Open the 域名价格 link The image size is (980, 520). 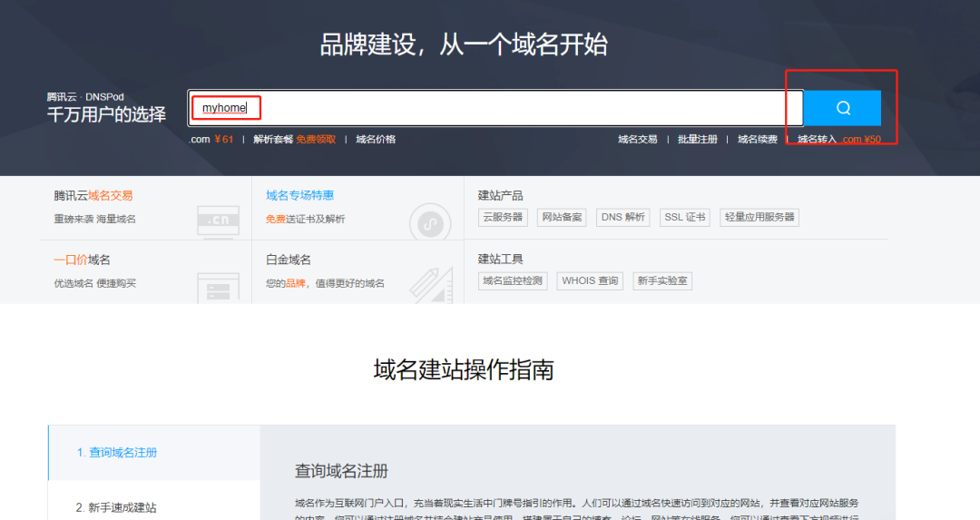click(x=376, y=140)
